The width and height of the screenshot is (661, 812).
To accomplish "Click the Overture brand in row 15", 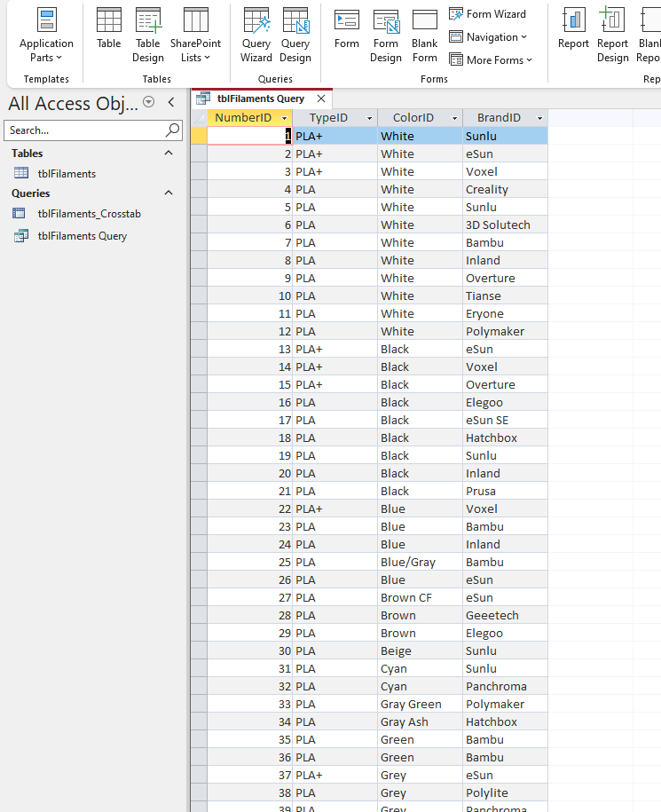I will coord(505,385).
